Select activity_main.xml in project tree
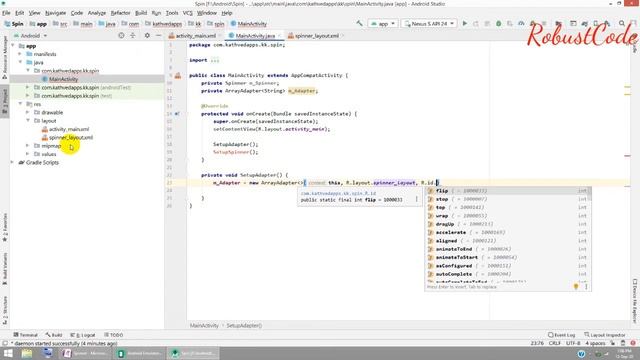Image resolution: width=640 pixels, height=360 pixels. click(69, 129)
